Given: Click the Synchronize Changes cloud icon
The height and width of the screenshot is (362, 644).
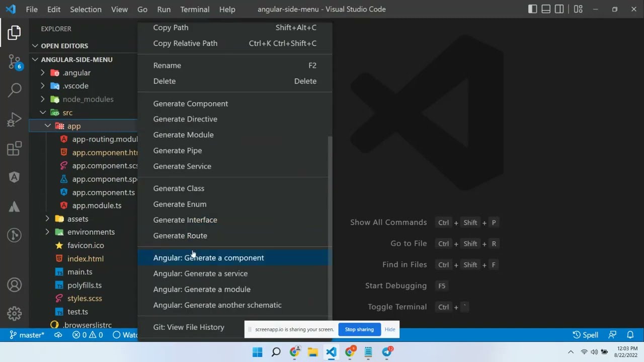Looking at the screenshot, I should [58, 335].
